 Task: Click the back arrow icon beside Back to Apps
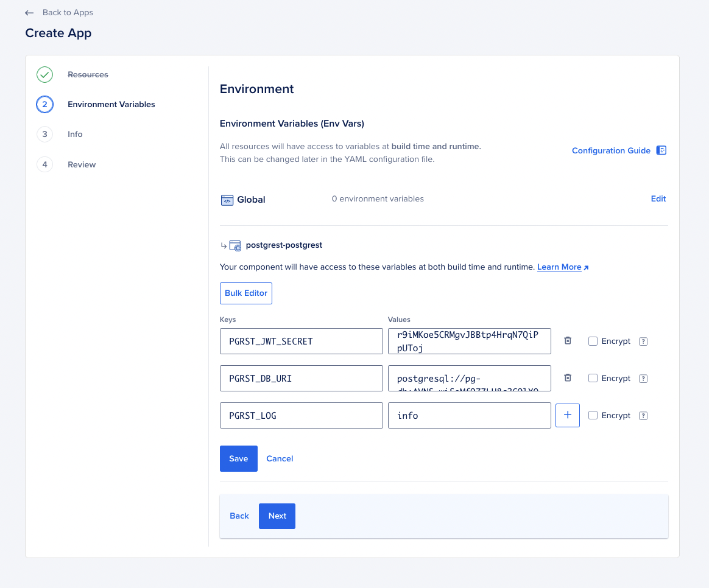[29, 13]
